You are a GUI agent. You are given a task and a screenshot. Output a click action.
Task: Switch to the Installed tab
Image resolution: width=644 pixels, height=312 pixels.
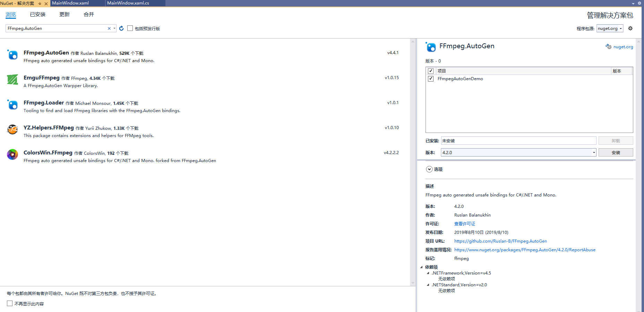[x=38, y=15]
